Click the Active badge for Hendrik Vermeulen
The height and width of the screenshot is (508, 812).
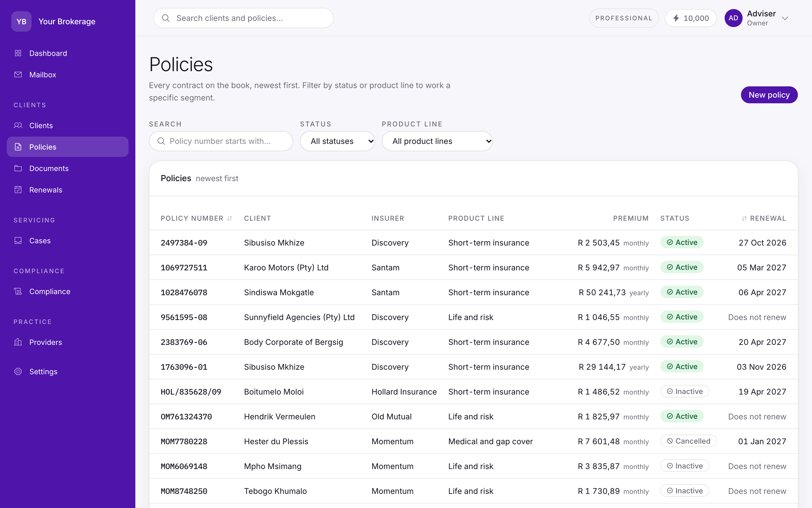[x=682, y=416]
